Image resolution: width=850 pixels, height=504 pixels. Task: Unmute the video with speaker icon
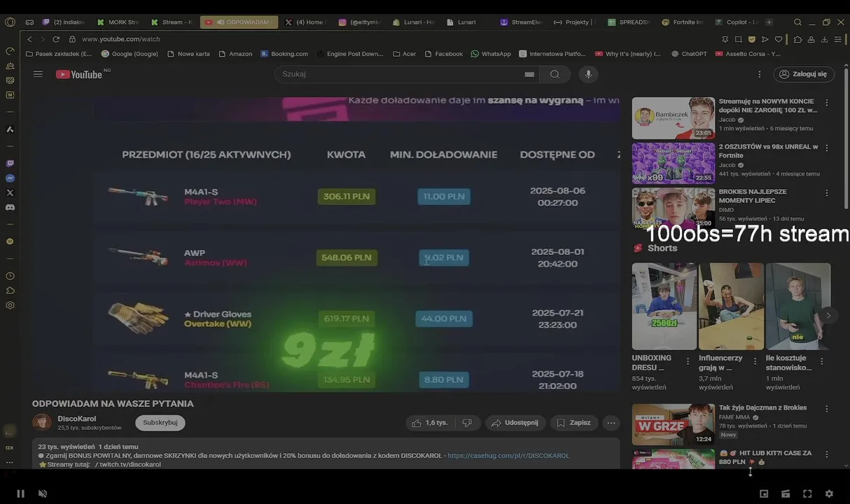click(42, 493)
